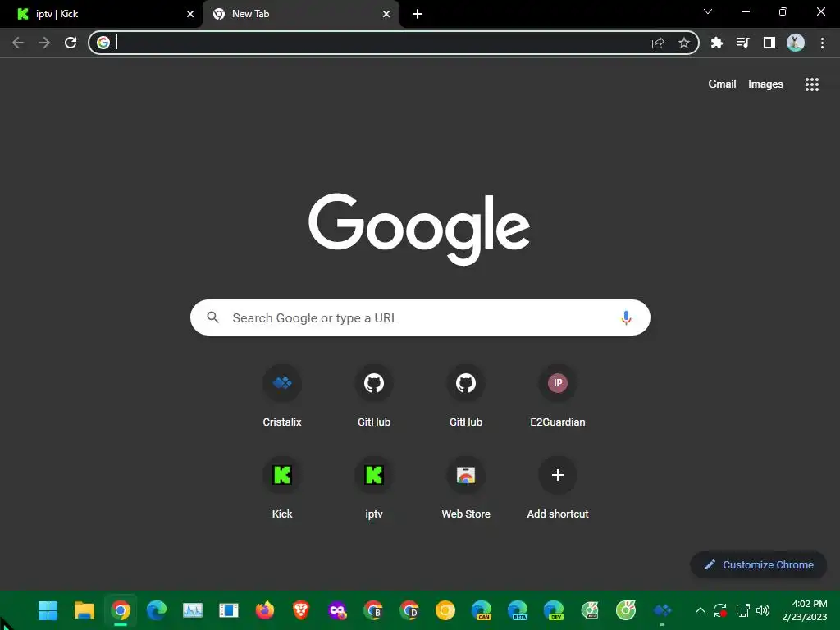Open Chrome Dev from taskbar
The height and width of the screenshot is (630, 840).
coord(409,610)
